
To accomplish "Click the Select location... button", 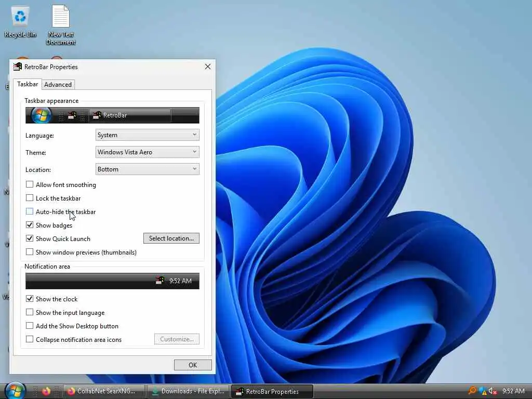I will click(171, 238).
